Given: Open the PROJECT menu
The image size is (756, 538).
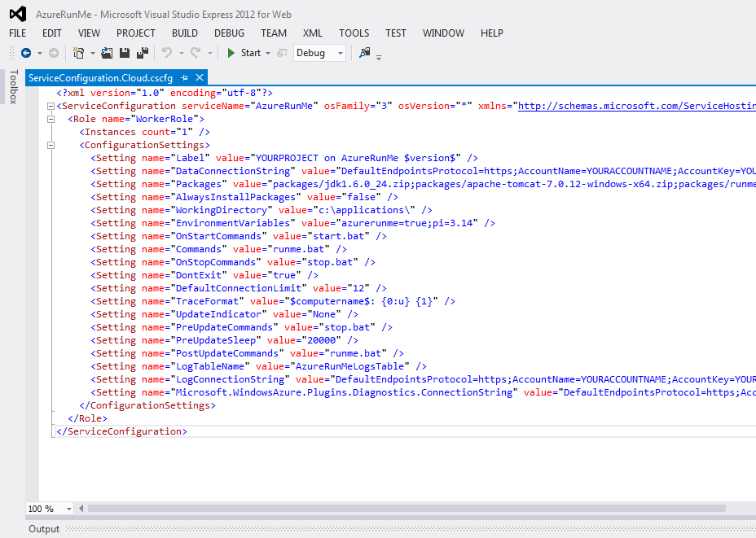Looking at the screenshot, I should (x=135, y=33).
